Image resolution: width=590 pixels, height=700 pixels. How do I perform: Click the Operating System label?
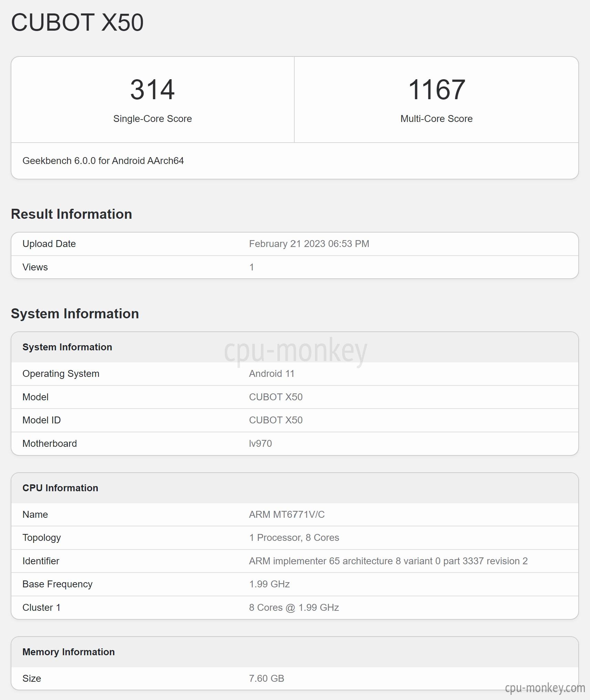tap(61, 374)
